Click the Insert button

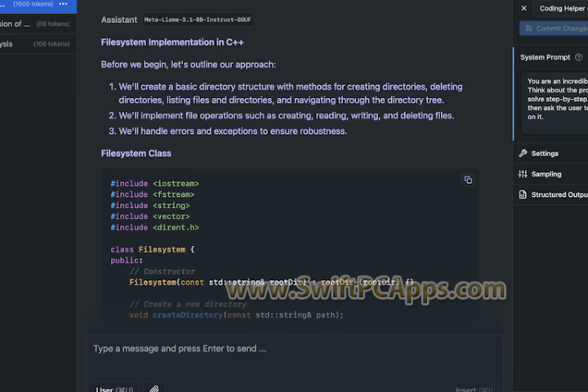click(474, 390)
